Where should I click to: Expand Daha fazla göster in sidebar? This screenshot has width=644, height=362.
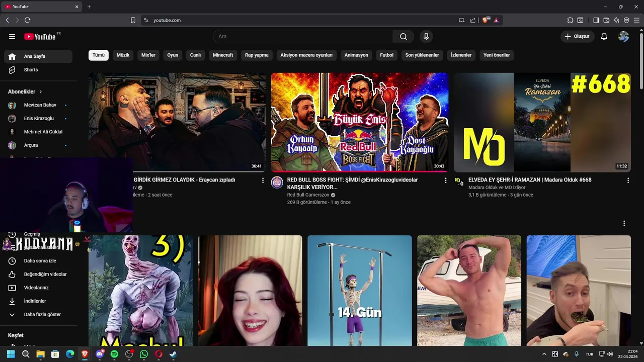click(38, 315)
